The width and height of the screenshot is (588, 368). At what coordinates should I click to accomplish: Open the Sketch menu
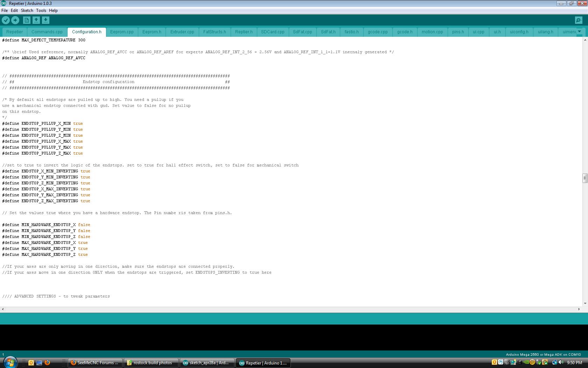(27, 11)
